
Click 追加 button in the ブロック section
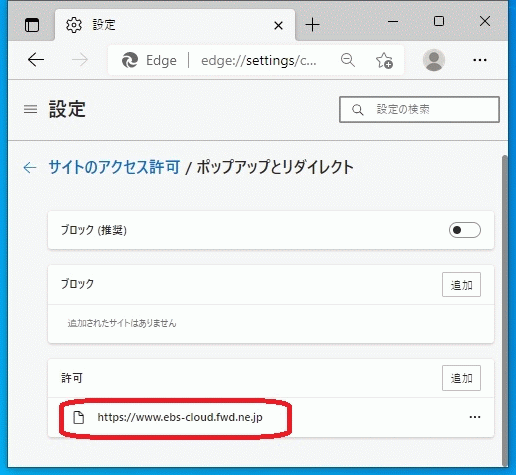click(x=461, y=285)
